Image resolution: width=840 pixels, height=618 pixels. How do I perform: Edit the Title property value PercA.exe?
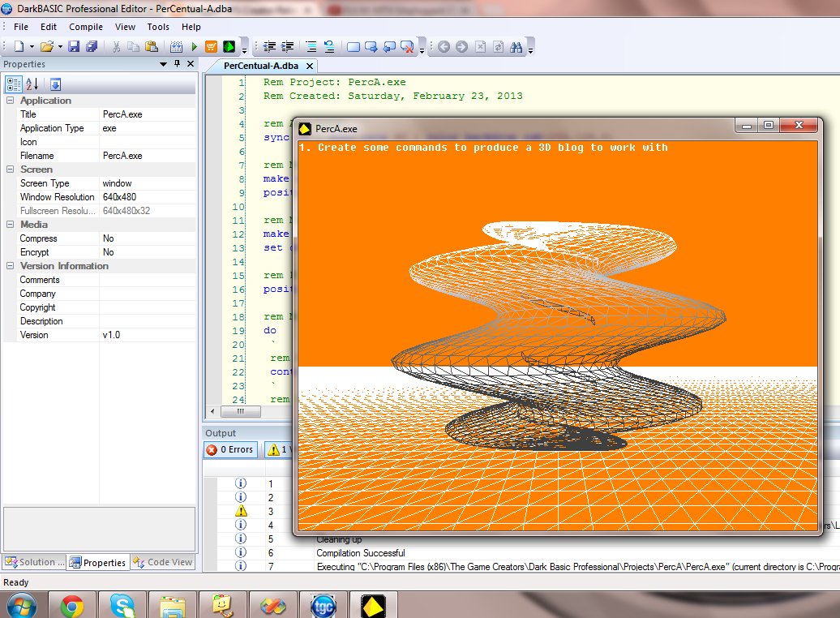[x=148, y=114]
